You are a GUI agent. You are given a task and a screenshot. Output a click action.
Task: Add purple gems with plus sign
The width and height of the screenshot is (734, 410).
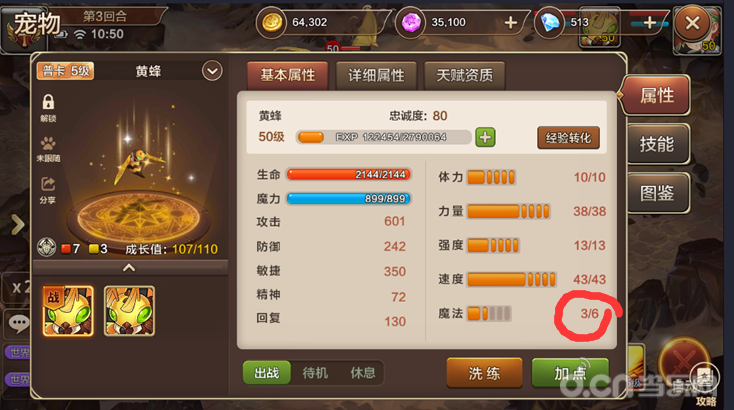click(511, 22)
